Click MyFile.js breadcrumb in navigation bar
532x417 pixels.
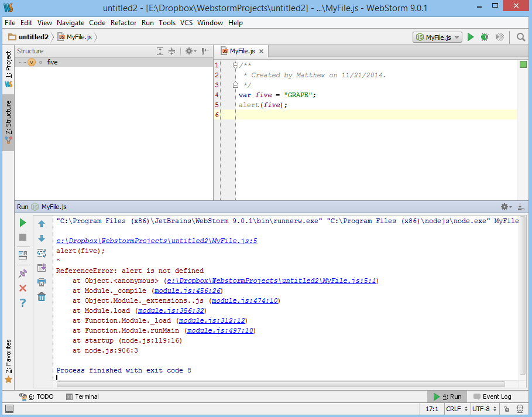coord(75,37)
